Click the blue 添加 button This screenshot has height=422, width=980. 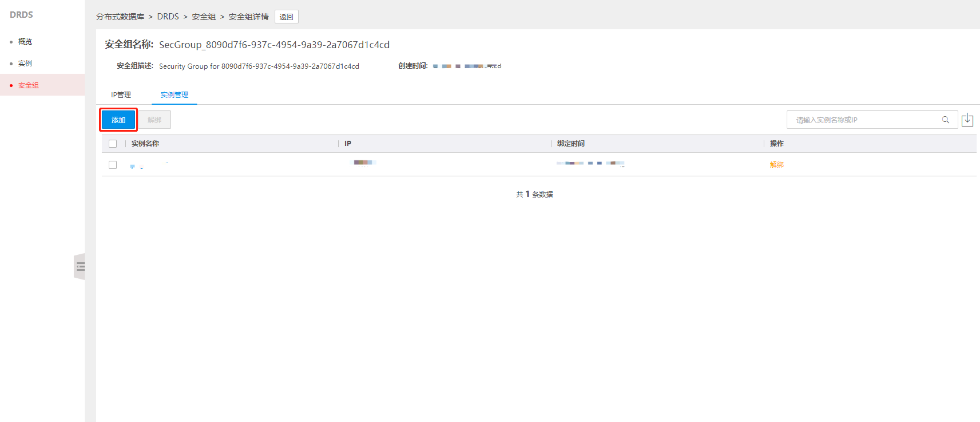[118, 120]
